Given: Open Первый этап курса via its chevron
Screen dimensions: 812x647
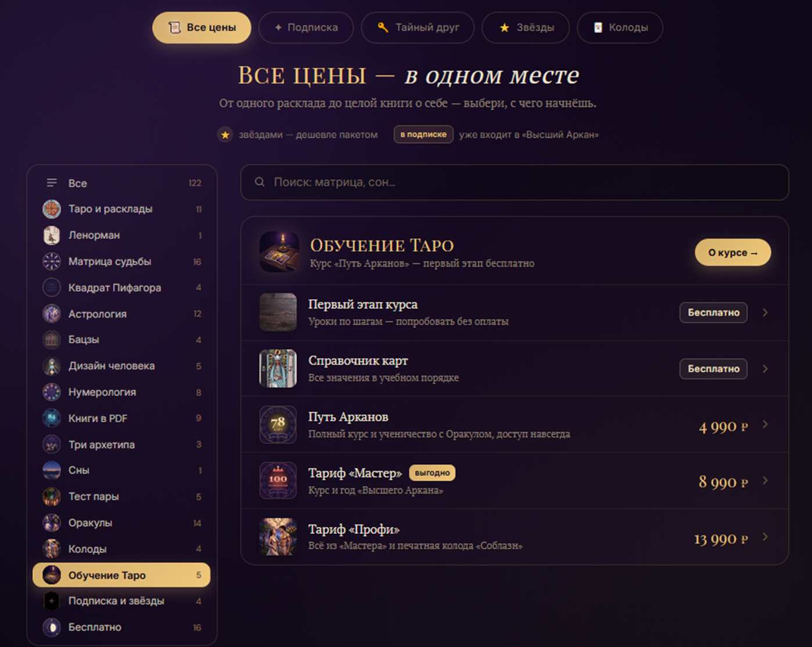Looking at the screenshot, I should pos(765,312).
